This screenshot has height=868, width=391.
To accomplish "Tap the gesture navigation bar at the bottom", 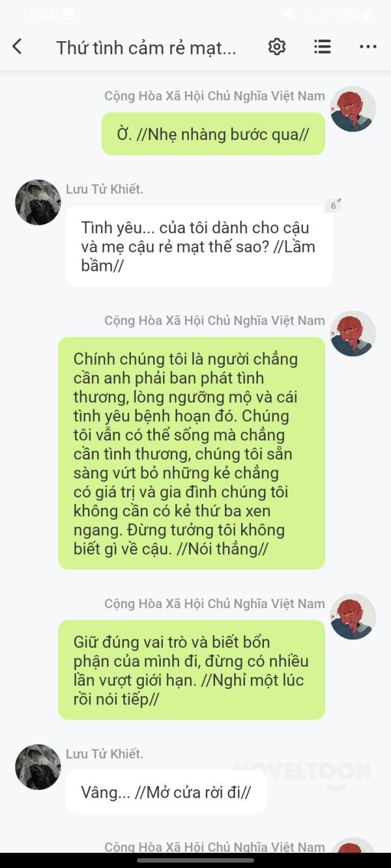I will pos(195,860).
